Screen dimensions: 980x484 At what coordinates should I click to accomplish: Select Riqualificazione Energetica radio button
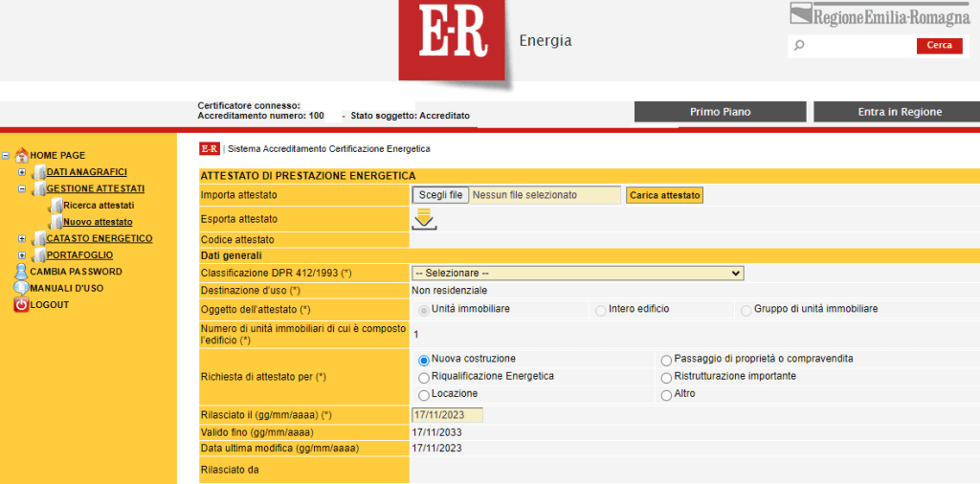coord(424,378)
